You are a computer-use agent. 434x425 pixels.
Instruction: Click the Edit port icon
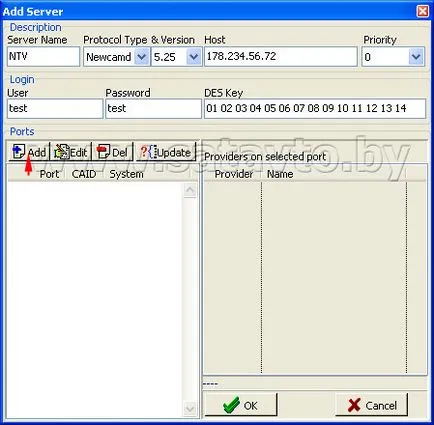click(x=62, y=152)
